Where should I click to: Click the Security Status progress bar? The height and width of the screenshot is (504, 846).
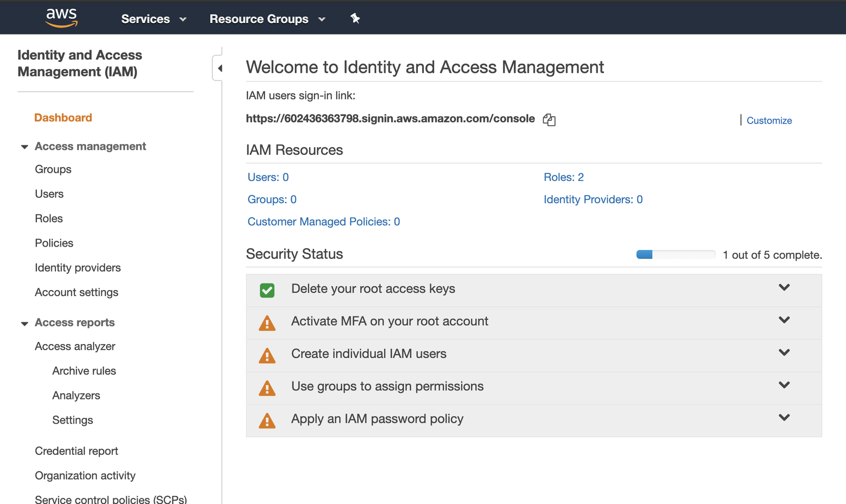[675, 254]
